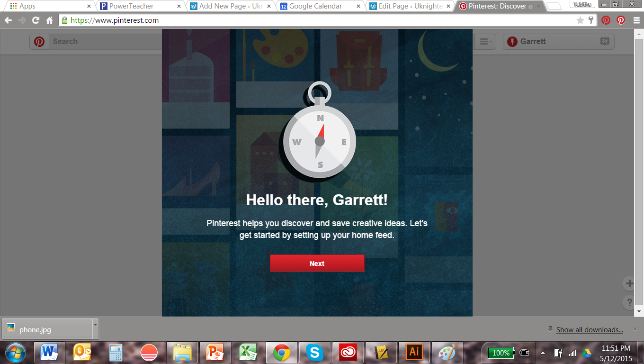
Task: Click the Show all downloads link
Action: tap(590, 330)
